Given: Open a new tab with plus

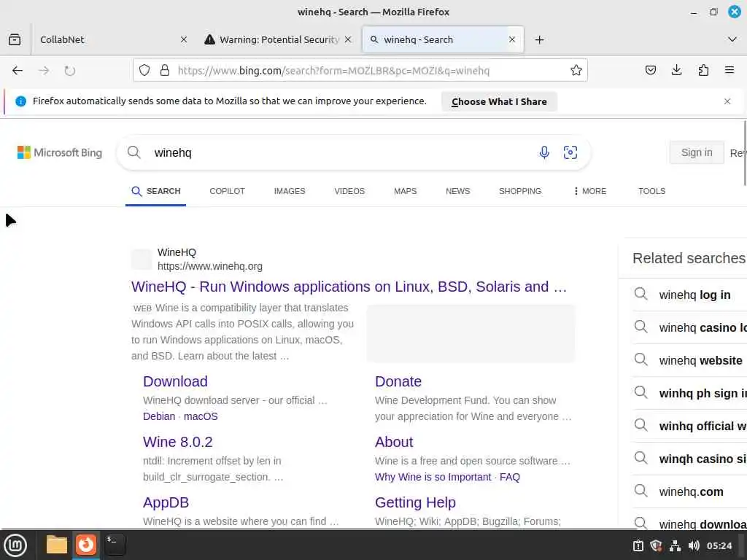Looking at the screenshot, I should (x=539, y=39).
